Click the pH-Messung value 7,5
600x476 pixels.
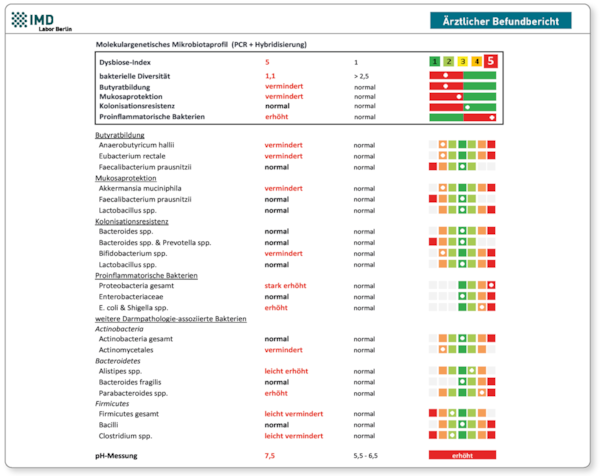(x=270, y=456)
